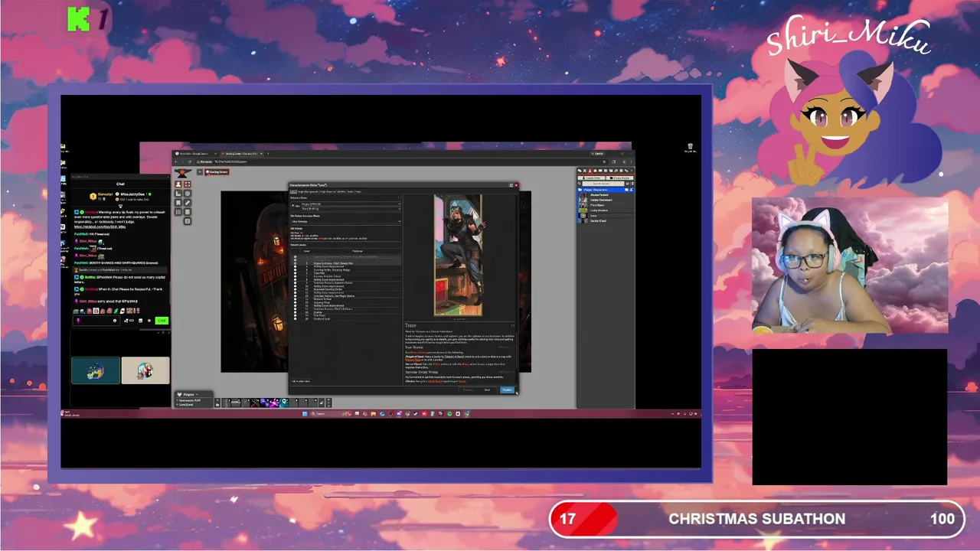The width and height of the screenshot is (980, 551).
Task: Open the Windows Start button on taskbar
Action: pos(305,414)
